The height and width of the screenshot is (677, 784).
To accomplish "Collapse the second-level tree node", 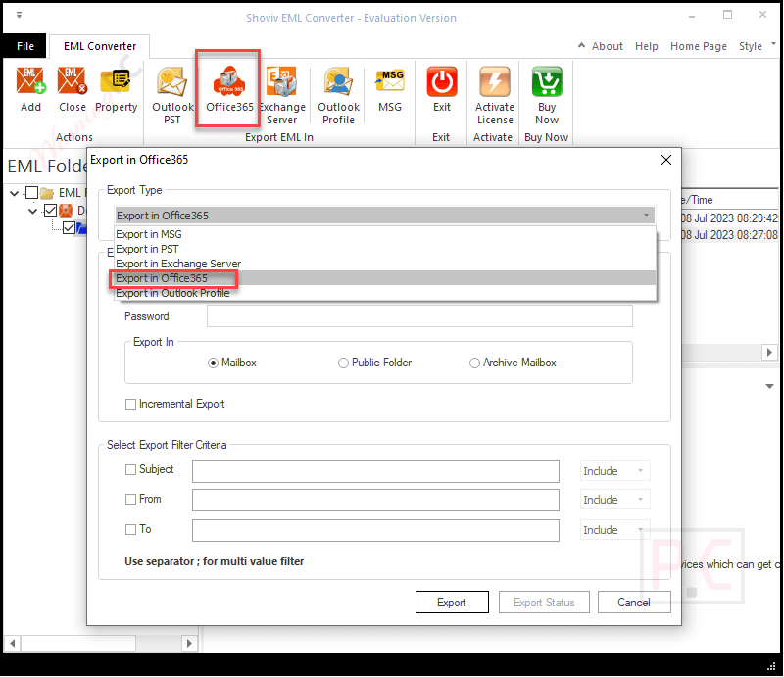I will 32,211.
